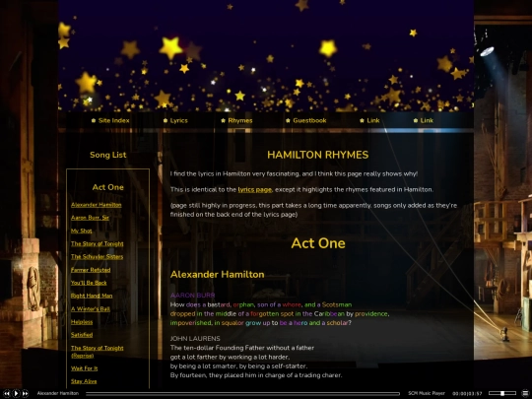This screenshot has width=532, height=399.
Task: Open Alexander Hamilton in Song List
Action: pyautogui.click(x=96, y=205)
